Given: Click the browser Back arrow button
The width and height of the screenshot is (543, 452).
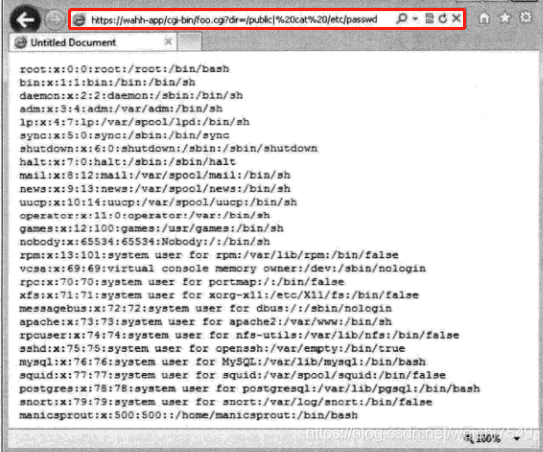Looking at the screenshot, I should click(x=25, y=20).
